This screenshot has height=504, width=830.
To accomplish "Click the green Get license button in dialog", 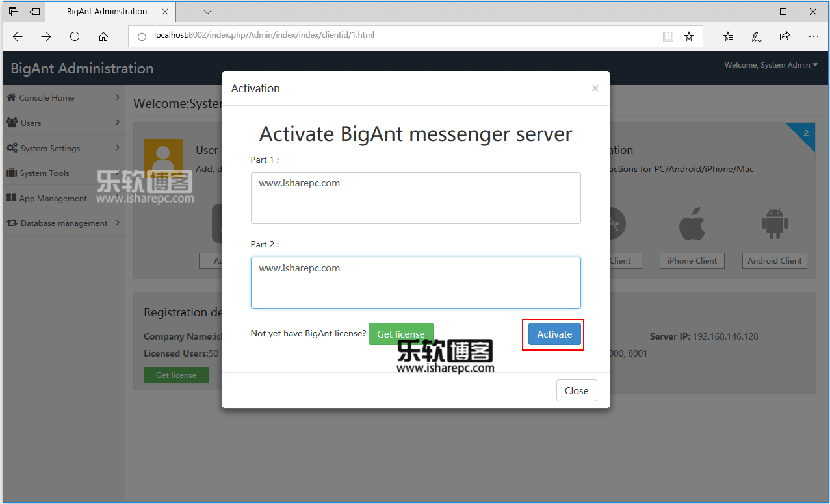I will [x=401, y=334].
